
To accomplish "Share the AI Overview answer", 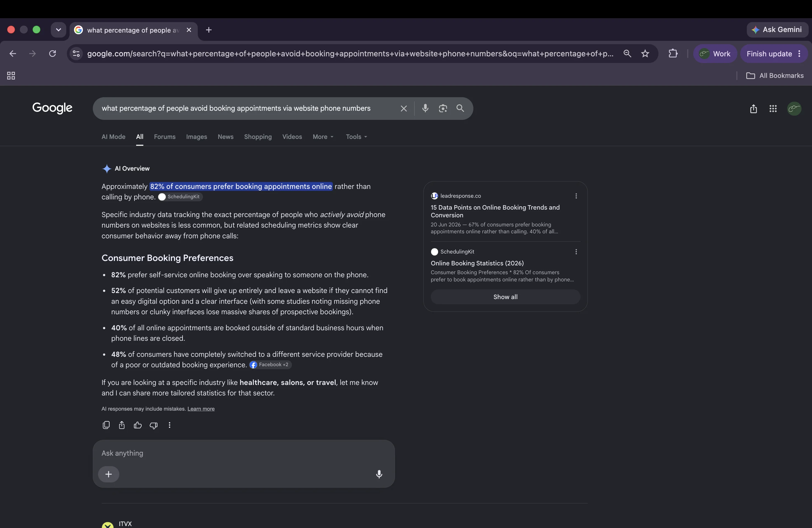I will [122, 425].
